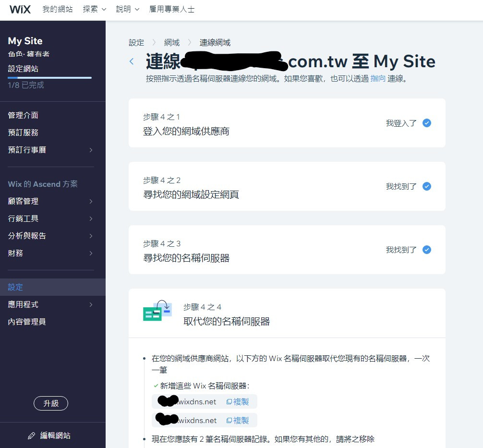
Task: Click the 升級 upgrade button
Action: pyautogui.click(x=51, y=403)
